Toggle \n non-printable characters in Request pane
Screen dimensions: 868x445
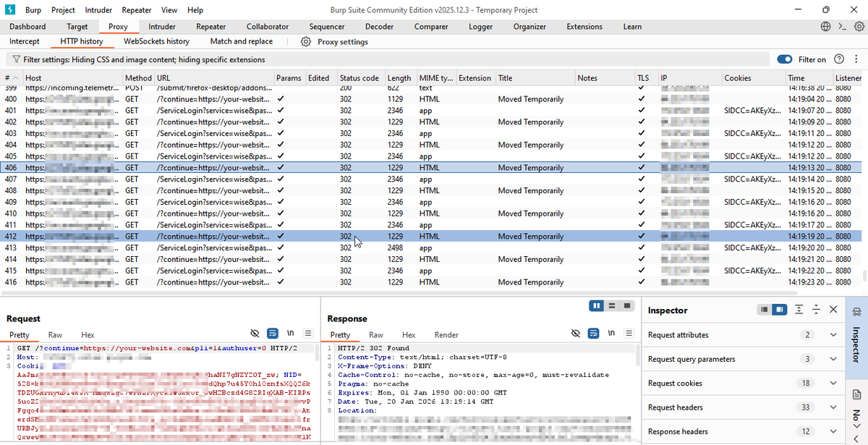tap(291, 334)
